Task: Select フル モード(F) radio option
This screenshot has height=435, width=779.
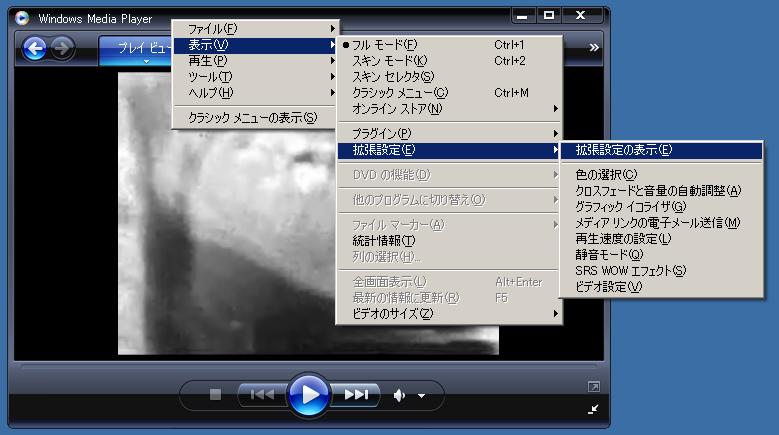Action: [450, 45]
